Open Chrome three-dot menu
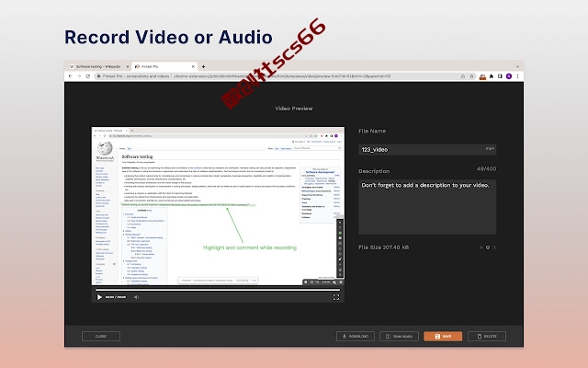Image resolution: width=588 pixels, height=368 pixels. (517, 76)
